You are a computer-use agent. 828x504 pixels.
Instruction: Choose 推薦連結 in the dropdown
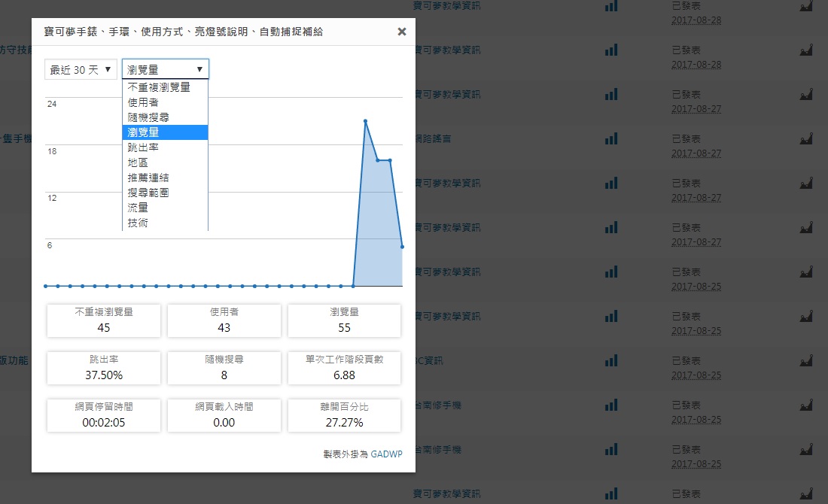148,178
